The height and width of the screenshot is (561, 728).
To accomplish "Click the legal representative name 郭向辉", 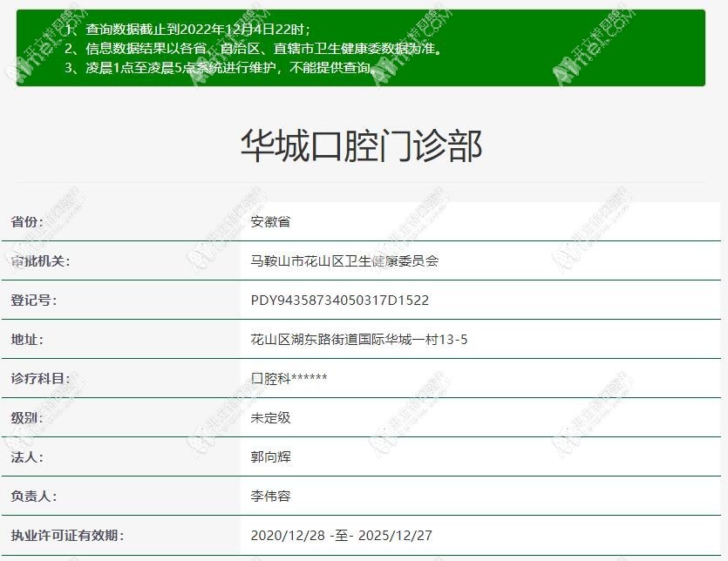I will click(x=265, y=457).
